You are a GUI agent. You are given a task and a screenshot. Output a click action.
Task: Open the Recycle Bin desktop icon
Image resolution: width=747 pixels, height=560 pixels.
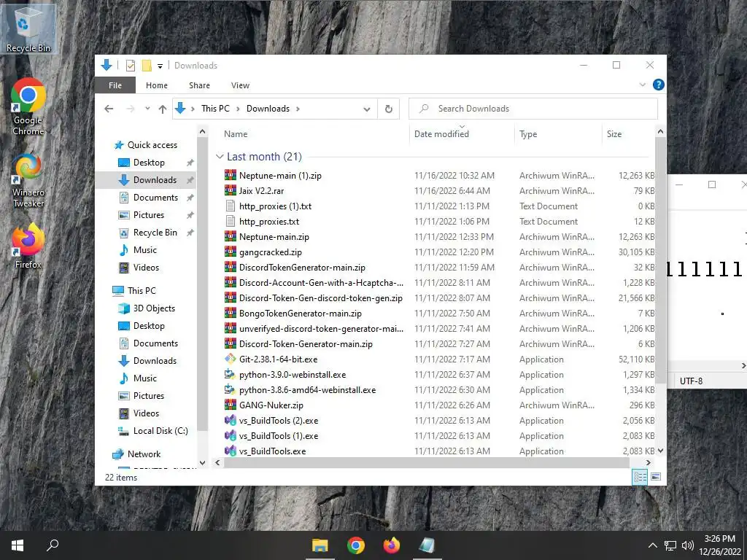28,29
